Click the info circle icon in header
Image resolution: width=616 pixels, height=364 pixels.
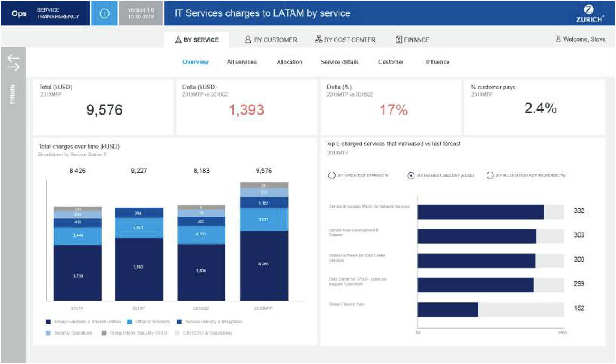[x=104, y=13]
